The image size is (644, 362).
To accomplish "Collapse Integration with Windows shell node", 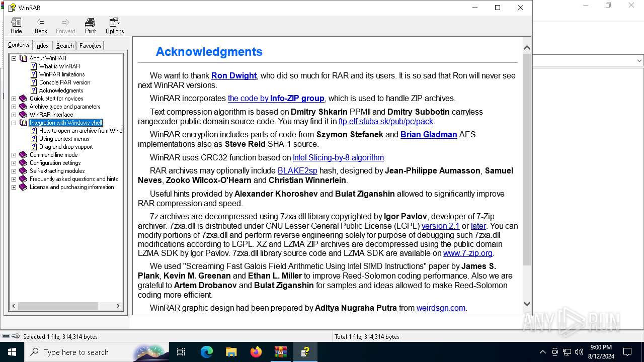I will (14, 123).
